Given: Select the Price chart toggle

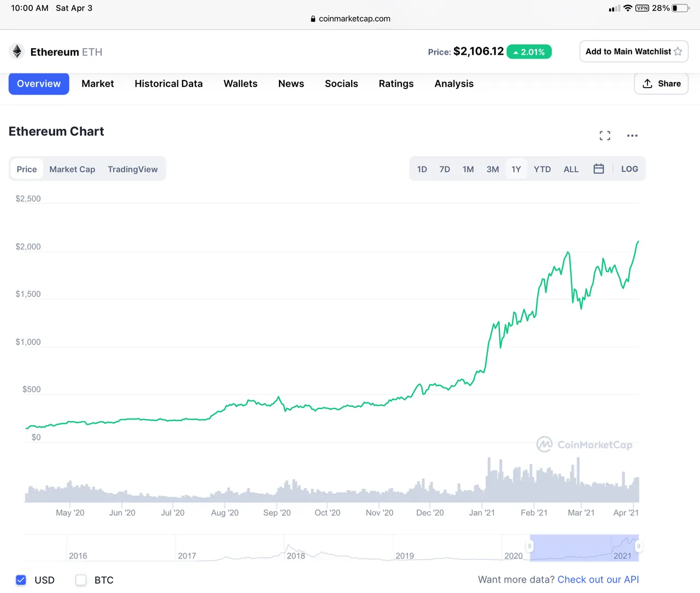Looking at the screenshot, I should pyautogui.click(x=27, y=169).
